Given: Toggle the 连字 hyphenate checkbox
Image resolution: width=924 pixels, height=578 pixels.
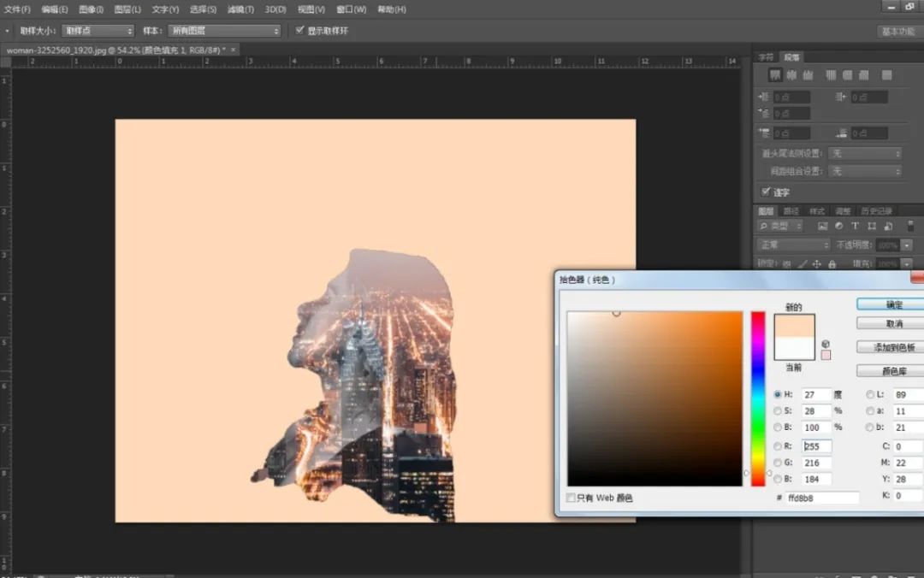Looking at the screenshot, I should point(766,192).
